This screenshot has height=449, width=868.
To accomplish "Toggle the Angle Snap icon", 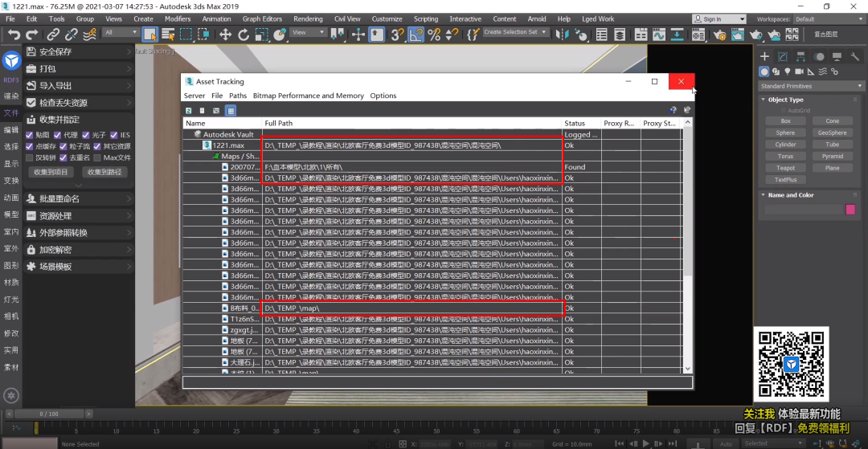I will (416, 35).
